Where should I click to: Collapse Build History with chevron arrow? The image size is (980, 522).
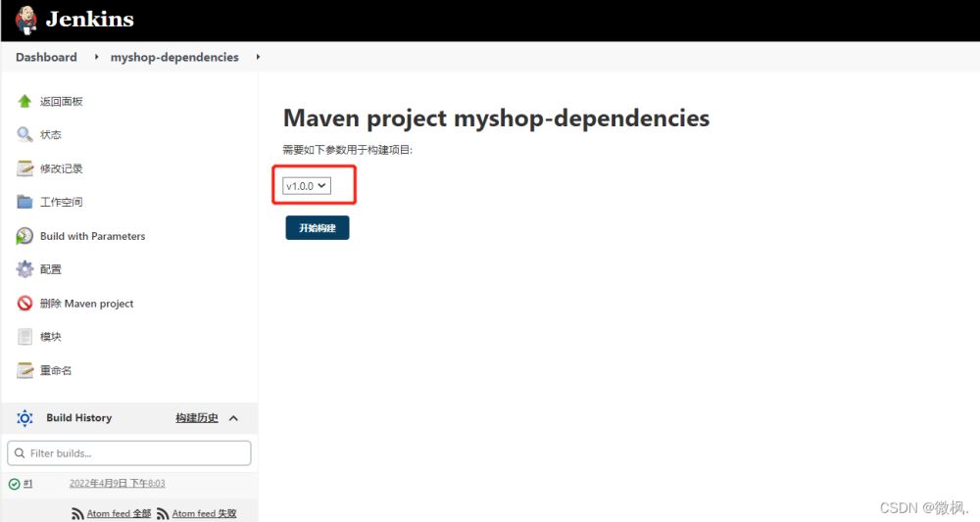[234, 418]
